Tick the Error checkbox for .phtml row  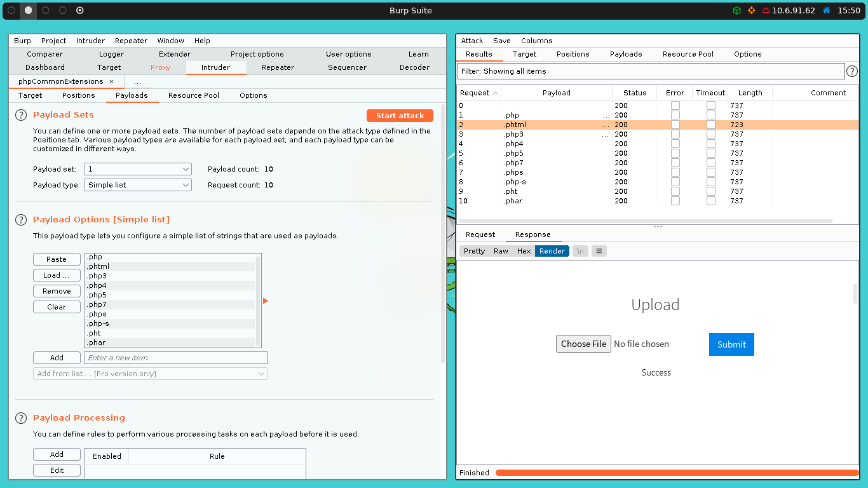click(x=675, y=125)
